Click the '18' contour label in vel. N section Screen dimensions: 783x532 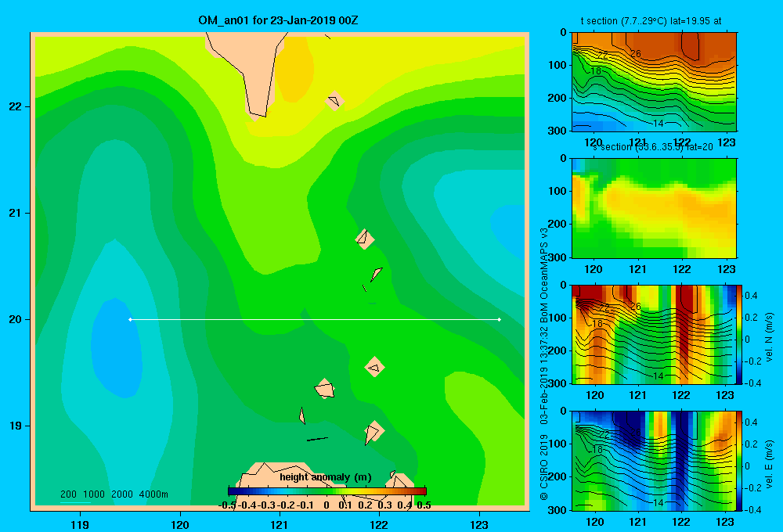tap(597, 323)
